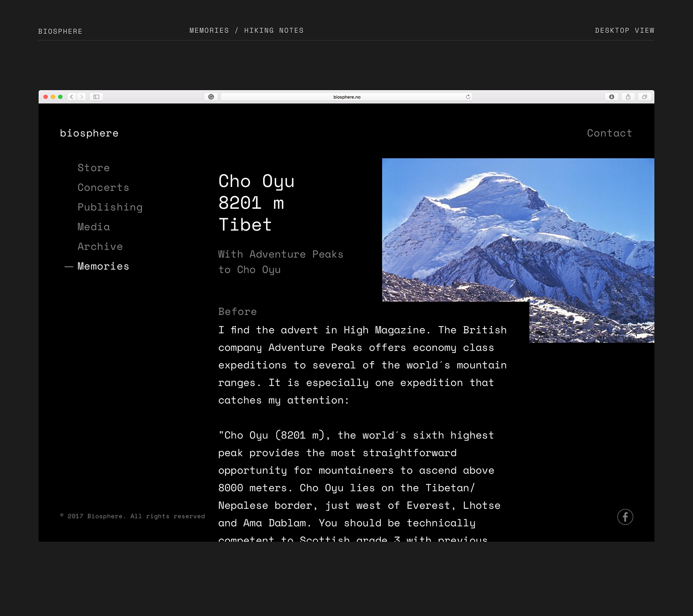Click the biosphere.no address bar
Screen dimensions: 693x616
point(346,97)
